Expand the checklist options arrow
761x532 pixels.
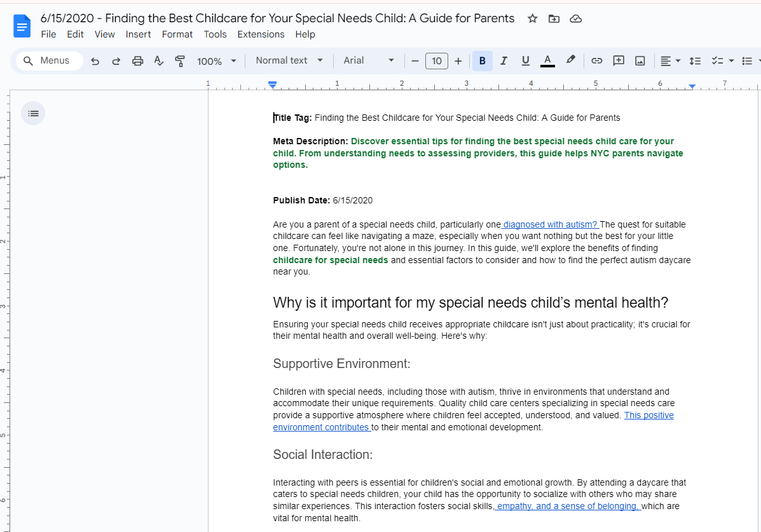pyautogui.click(x=731, y=60)
